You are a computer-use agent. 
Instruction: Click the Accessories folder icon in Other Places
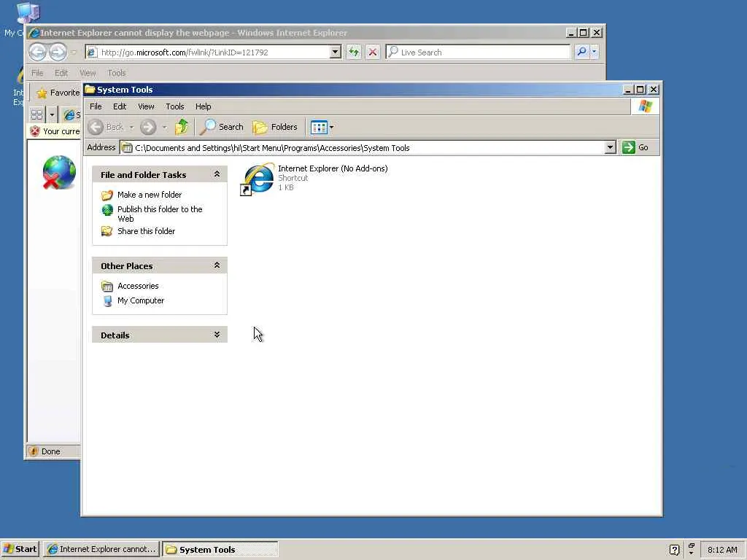(x=107, y=286)
